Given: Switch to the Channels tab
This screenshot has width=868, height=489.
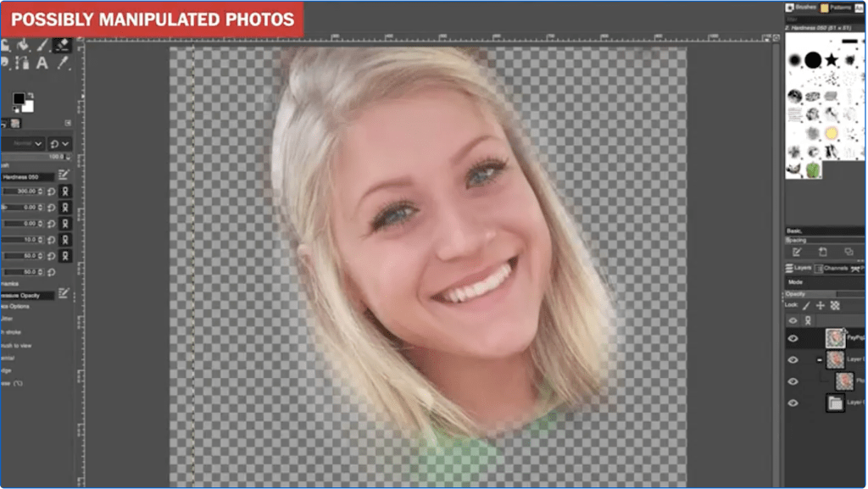Looking at the screenshot, I should [834, 268].
